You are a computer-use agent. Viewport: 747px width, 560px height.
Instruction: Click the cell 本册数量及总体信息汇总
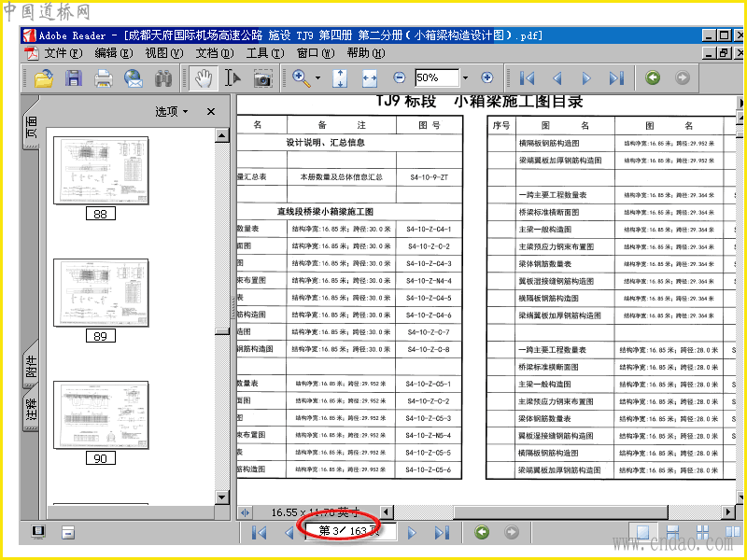click(x=341, y=177)
